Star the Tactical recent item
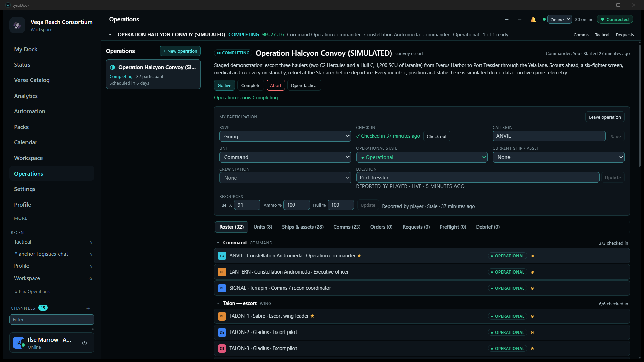 pos(91,242)
